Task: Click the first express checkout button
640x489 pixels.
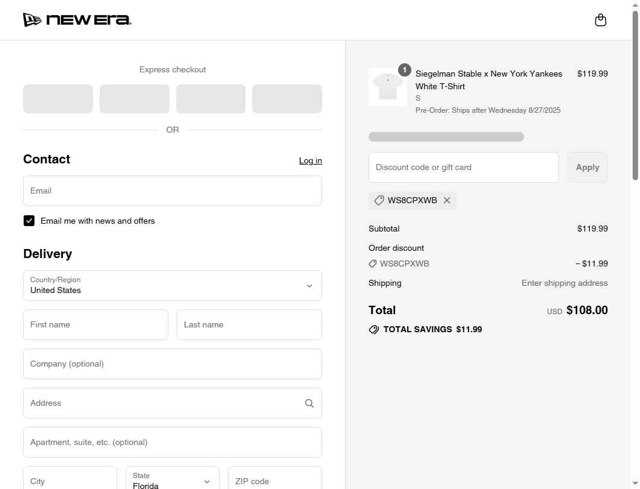Action: 58,99
